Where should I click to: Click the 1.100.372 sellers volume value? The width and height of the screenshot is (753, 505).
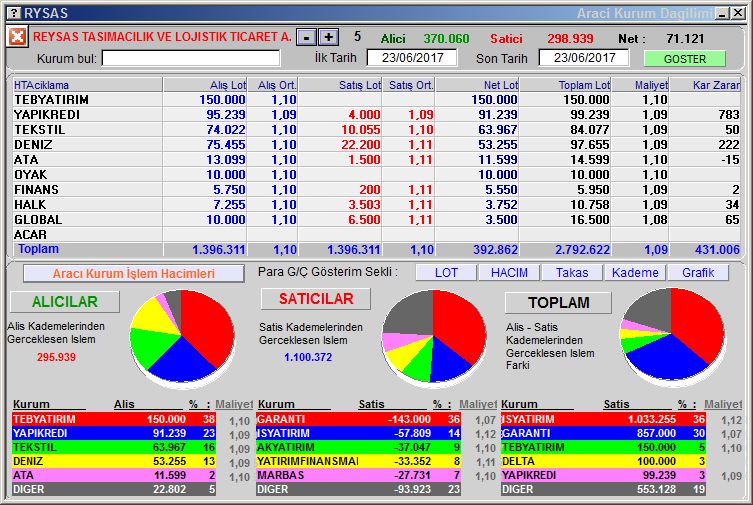pos(308,357)
